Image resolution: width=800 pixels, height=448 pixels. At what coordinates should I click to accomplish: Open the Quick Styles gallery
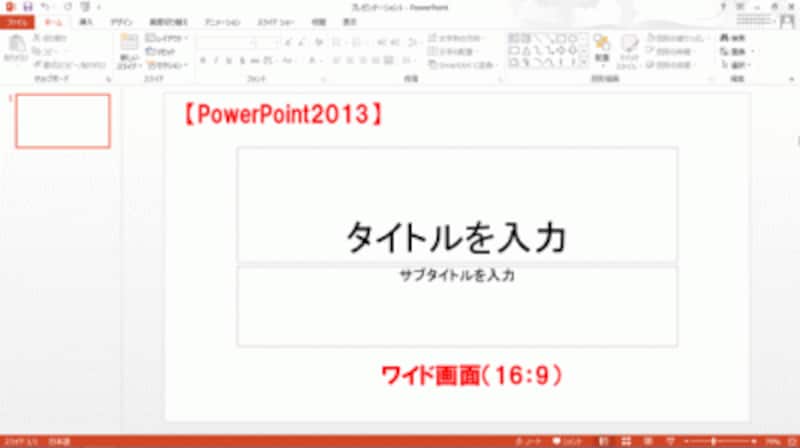629,51
